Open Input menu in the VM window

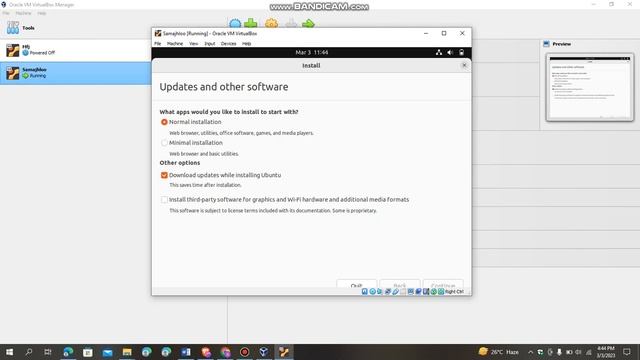click(x=210, y=44)
